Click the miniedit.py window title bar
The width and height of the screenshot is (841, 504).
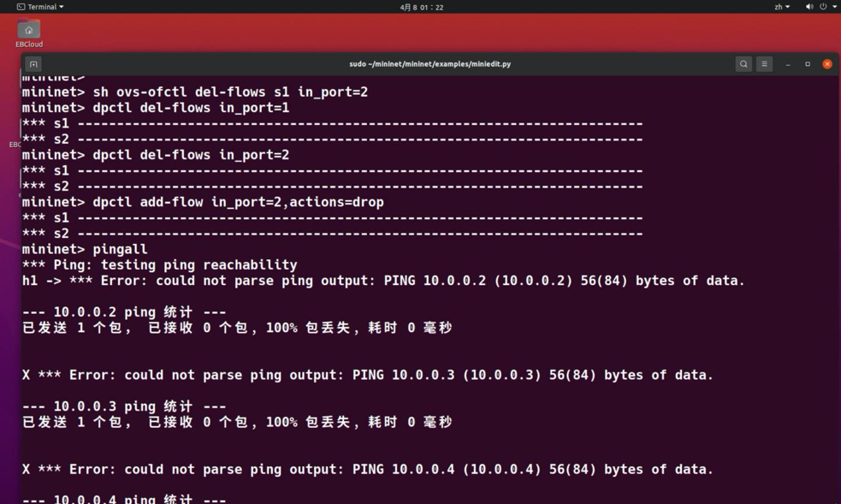tap(429, 64)
